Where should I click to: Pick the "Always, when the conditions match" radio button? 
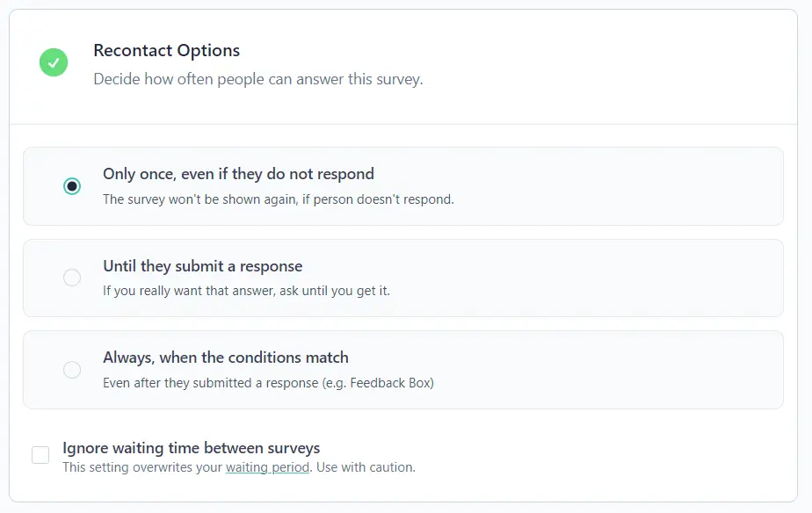click(x=72, y=370)
